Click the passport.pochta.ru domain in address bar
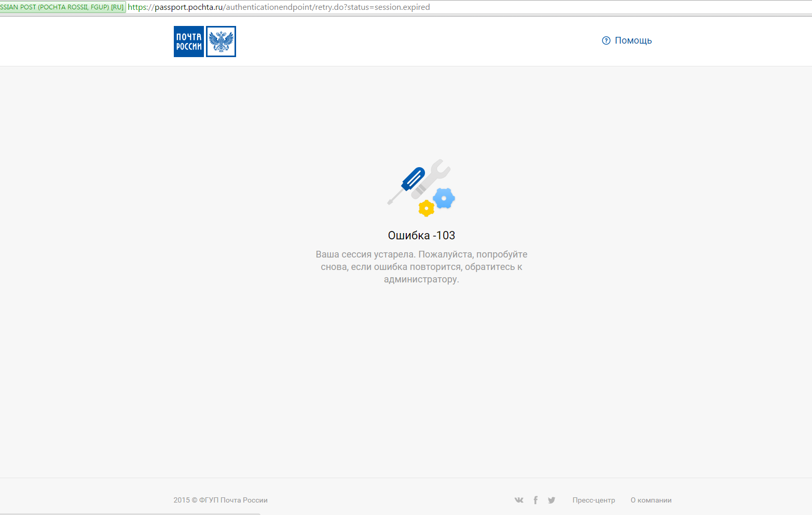 tap(189, 7)
